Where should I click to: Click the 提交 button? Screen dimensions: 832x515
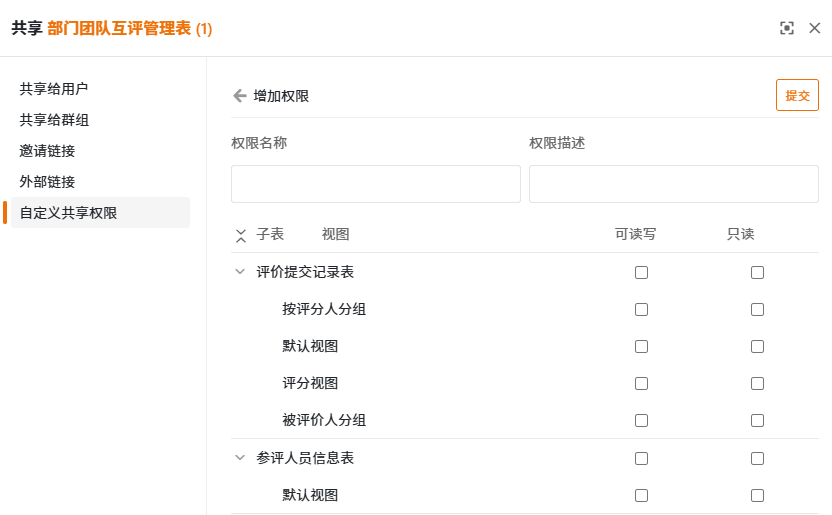pos(797,95)
